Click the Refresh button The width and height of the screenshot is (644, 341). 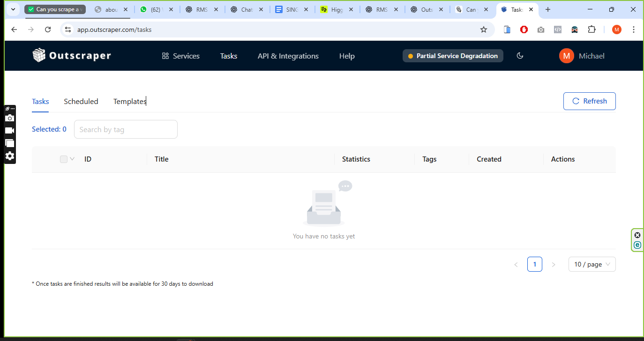click(589, 101)
